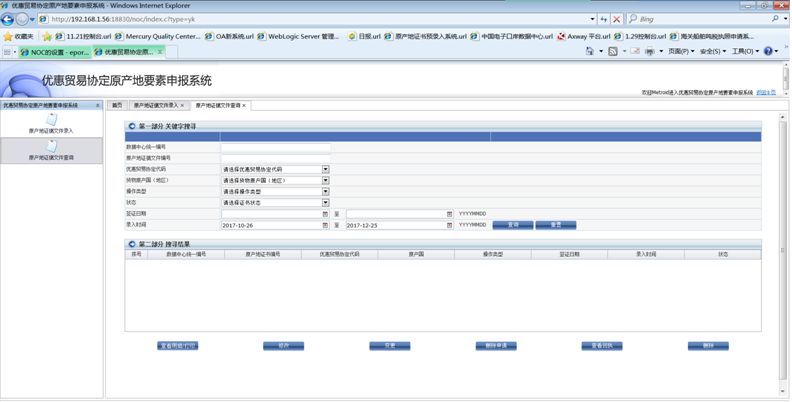
Task: Close the 原产地证据文件查询 tab
Action: coord(244,105)
